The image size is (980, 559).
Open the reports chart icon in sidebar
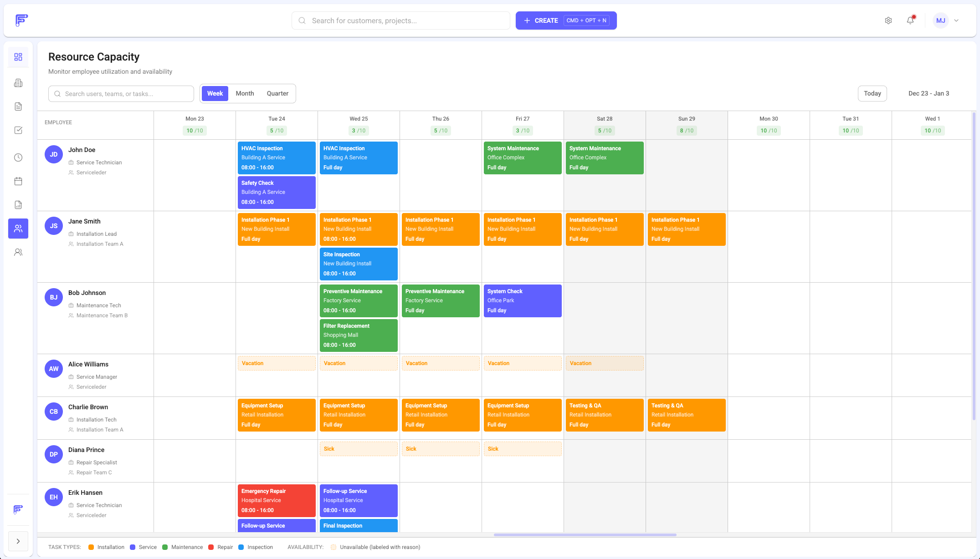(18, 204)
